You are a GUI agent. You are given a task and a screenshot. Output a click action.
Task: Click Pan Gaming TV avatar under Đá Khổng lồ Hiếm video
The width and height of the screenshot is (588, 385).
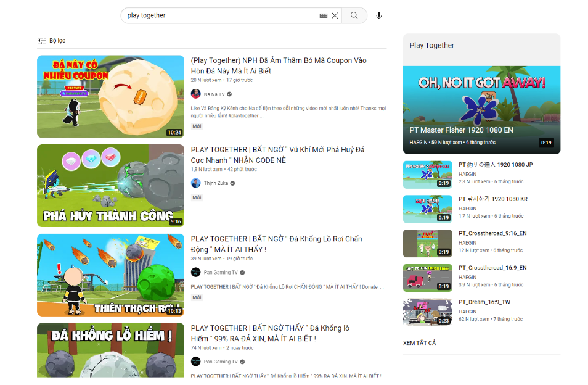click(196, 362)
